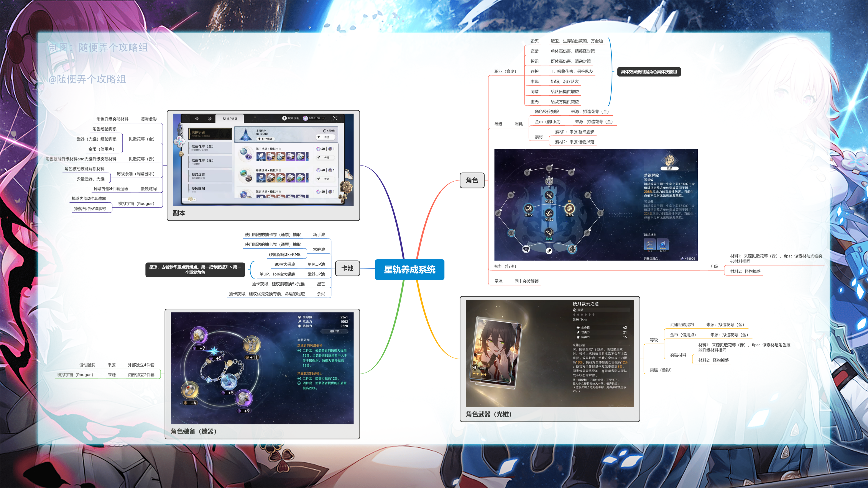Open the 侵蚀隧洞 tab in dungeon list
The height and width of the screenshot is (488, 868).
[x=210, y=189]
